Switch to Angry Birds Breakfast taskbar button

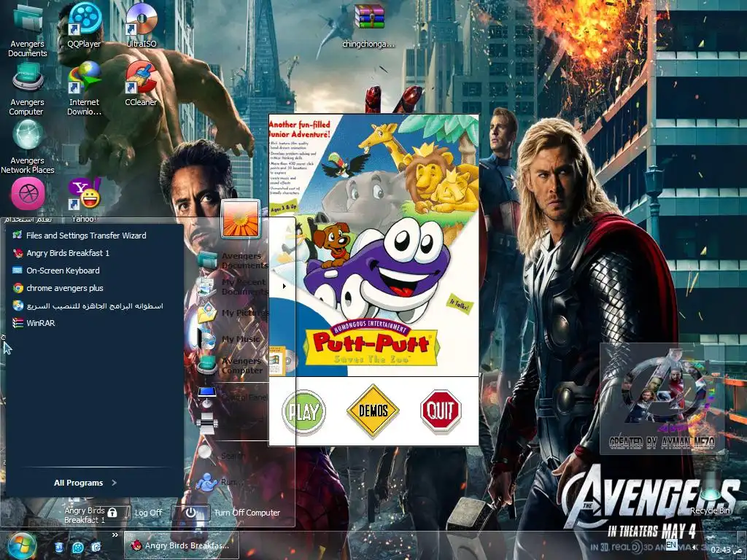[x=181, y=545]
